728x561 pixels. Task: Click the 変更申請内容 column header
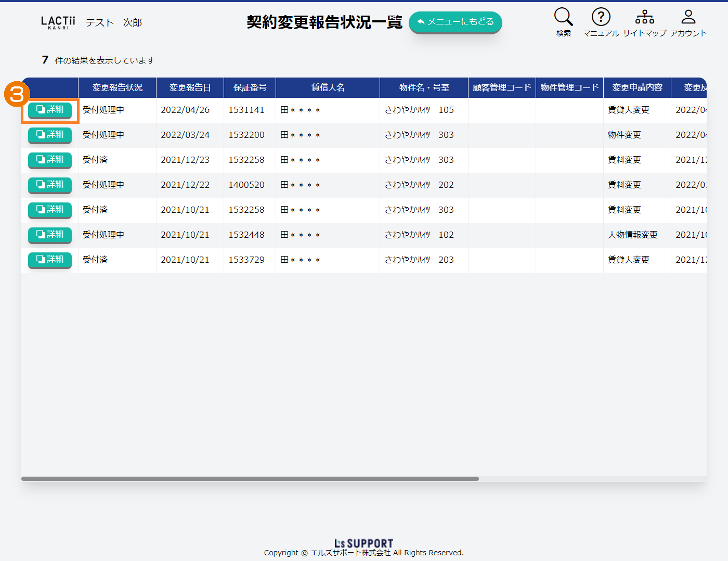click(x=637, y=87)
